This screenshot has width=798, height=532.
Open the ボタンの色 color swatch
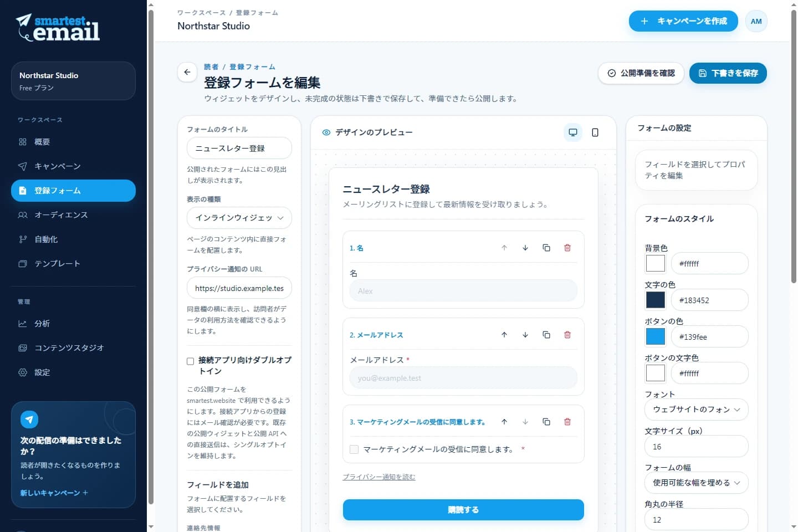[656, 336]
